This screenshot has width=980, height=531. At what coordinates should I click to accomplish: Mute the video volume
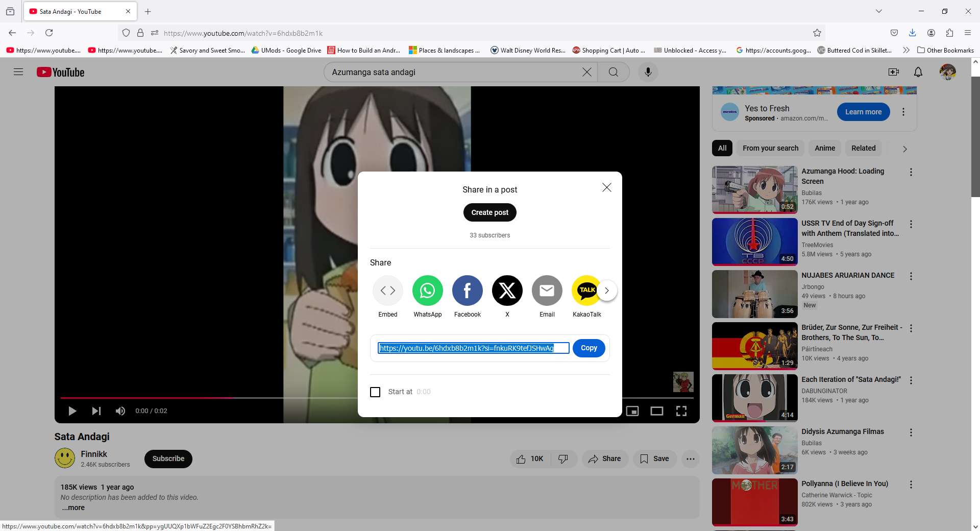[x=120, y=411]
